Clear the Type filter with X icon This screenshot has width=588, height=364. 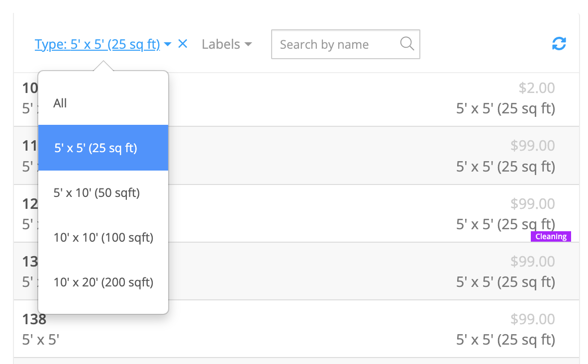click(183, 44)
